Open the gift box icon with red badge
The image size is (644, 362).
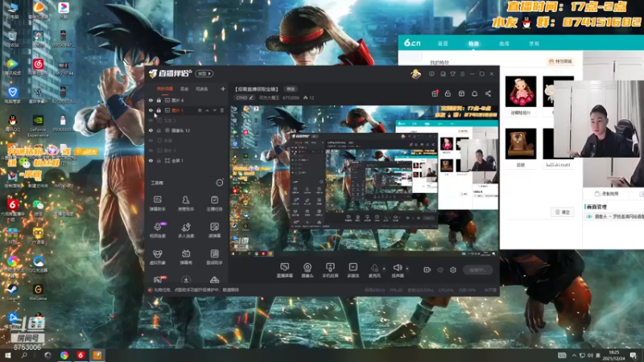coord(435,93)
